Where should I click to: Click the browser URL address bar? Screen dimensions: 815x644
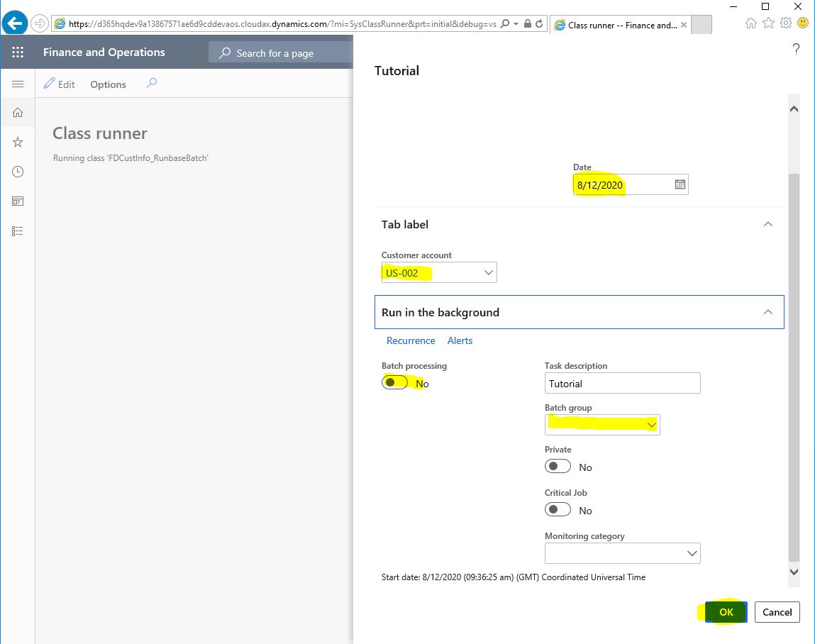[x=282, y=24]
